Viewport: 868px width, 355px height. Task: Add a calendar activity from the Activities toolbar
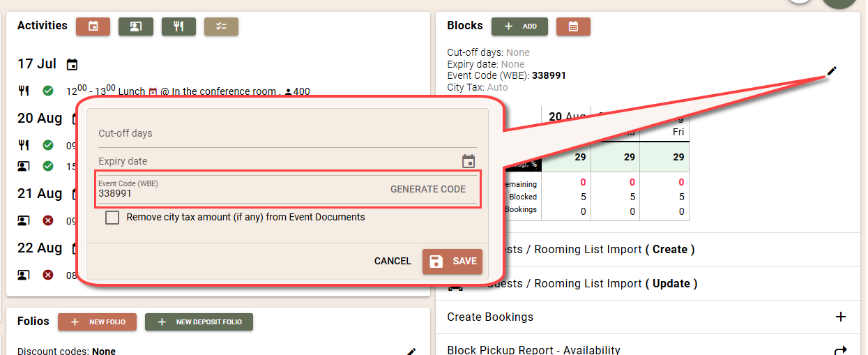pos(93,27)
